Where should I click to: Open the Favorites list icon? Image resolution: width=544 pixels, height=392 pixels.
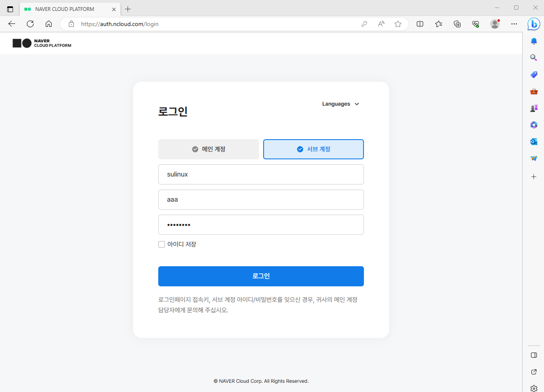[439, 24]
